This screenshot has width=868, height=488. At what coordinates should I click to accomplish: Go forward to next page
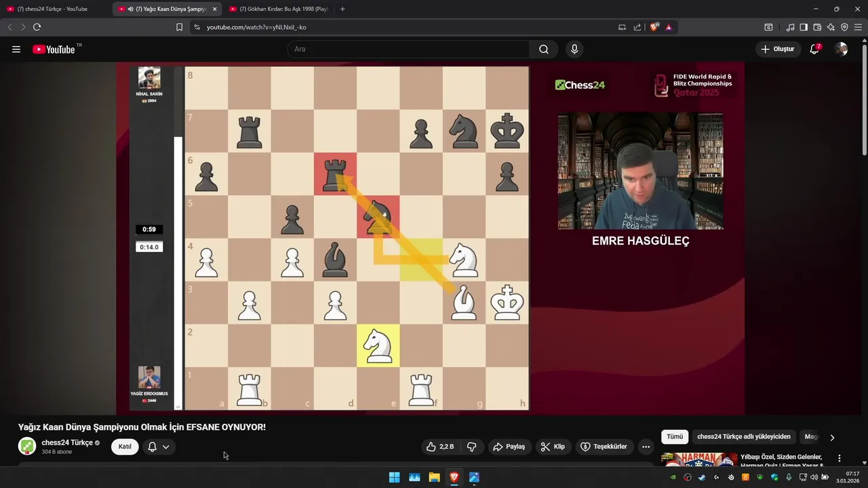22,27
